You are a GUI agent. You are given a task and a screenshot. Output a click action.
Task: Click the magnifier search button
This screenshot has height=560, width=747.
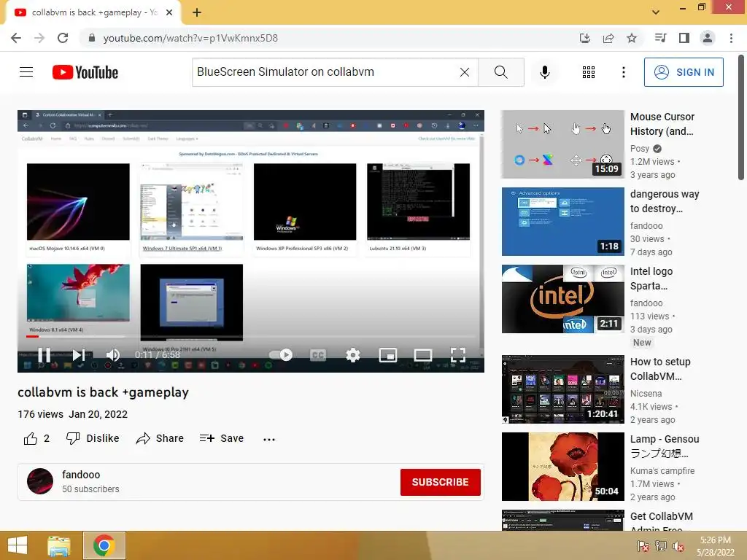(500, 72)
